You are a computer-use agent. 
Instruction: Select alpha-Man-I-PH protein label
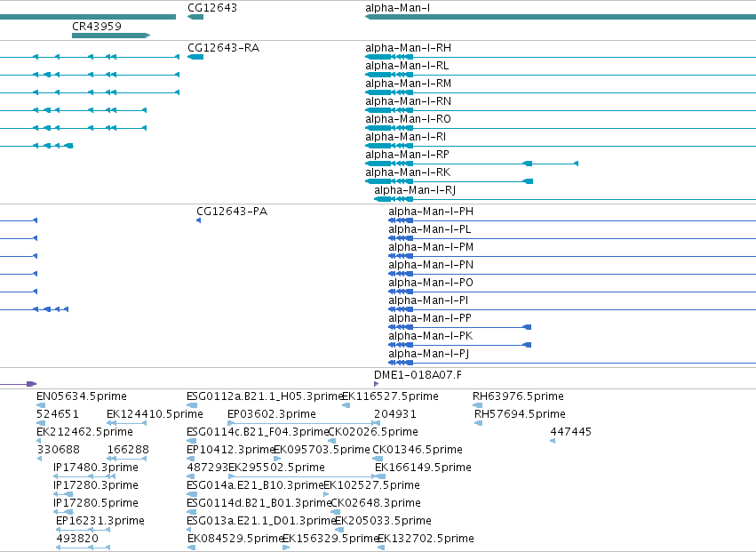pyautogui.click(x=431, y=212)
